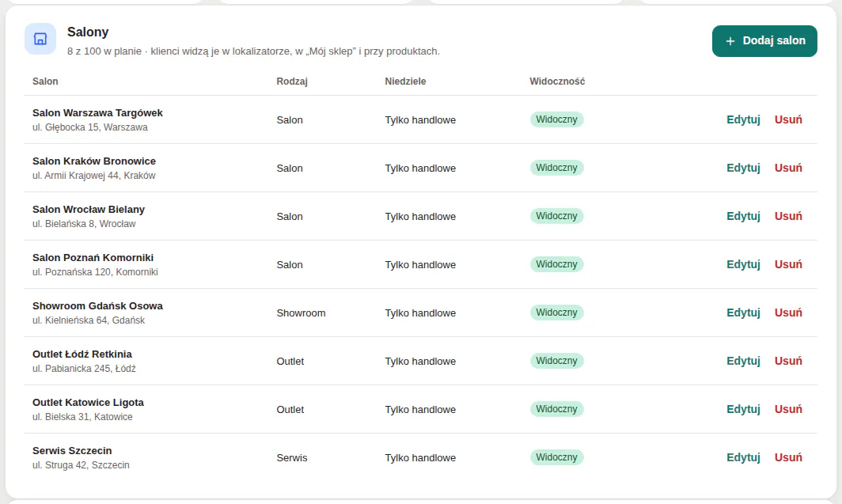
Task: Click address ul. Armii Krajowej 44, Kraków
Action: [94, 176]
